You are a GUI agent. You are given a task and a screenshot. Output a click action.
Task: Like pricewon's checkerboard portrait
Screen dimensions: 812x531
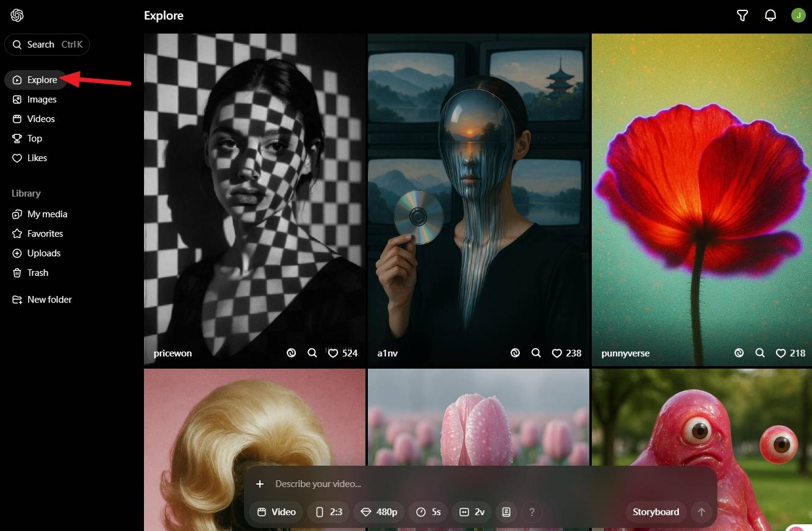333,353
